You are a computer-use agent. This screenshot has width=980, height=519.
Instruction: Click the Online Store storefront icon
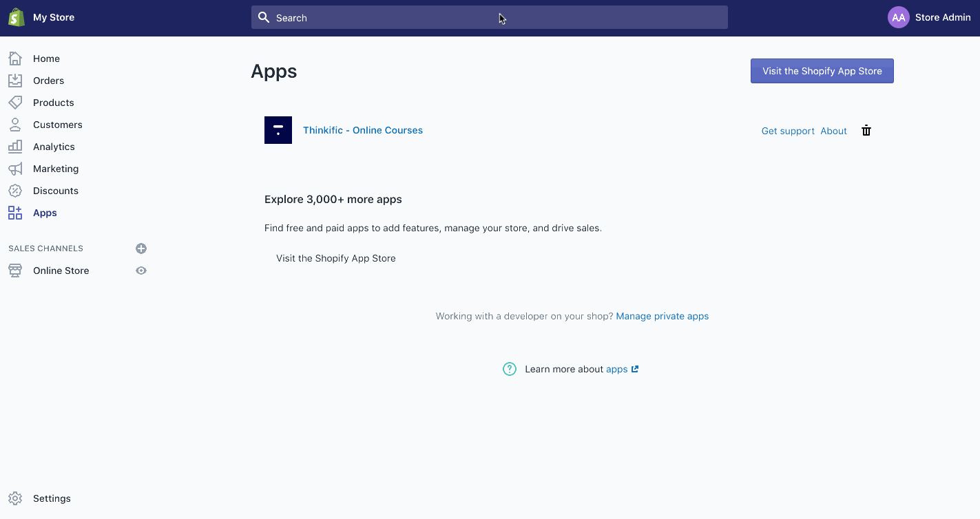(15, 271)
